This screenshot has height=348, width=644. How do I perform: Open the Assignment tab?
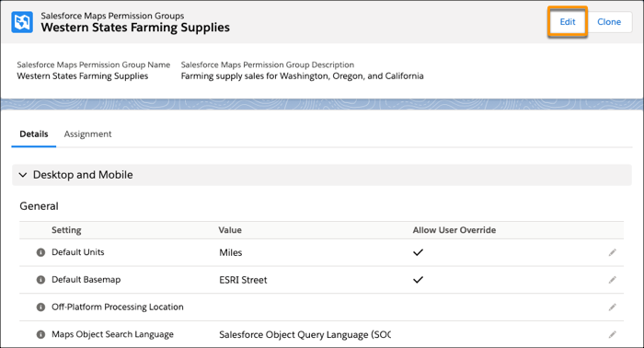(x=87, y=133)
